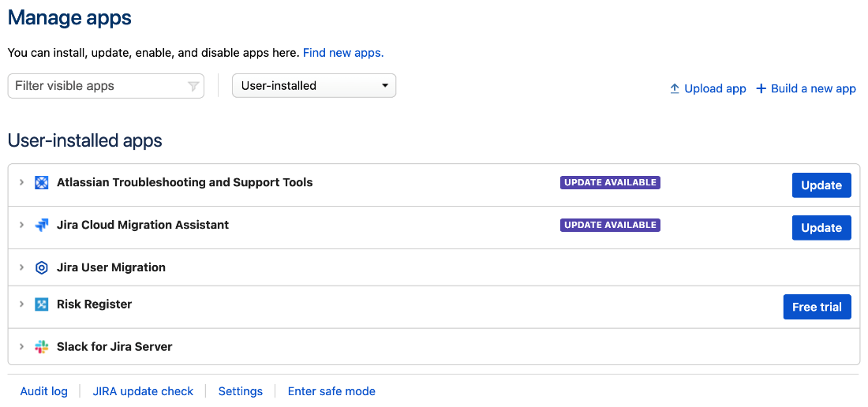Click Update Available badge for Atlassian Troubleshooting
The width and height of the screenshot is (868, 407).
(610, 182)
